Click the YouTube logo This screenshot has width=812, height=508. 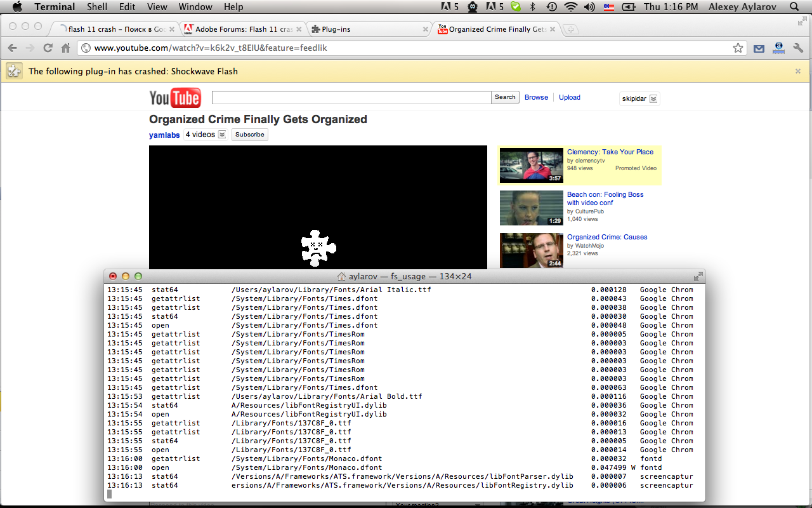(x=175, y=98)
